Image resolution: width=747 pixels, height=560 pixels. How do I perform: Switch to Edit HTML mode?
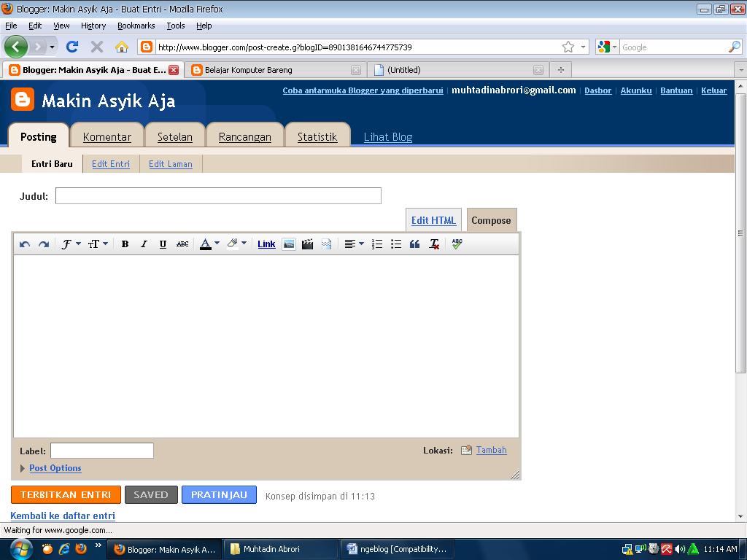coord(433,220)
